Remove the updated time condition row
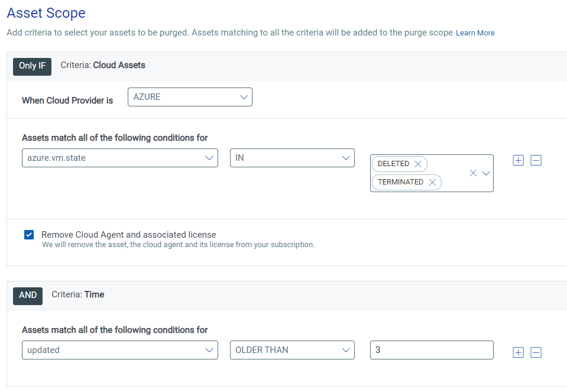Image resolution: width=567 pixels, height=392 pixels. 536,352
